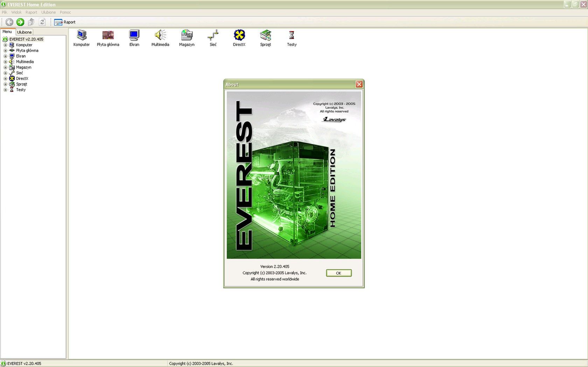Image resolution: width=588 pixels, height=367 pixels.
Task: Open the Multimedia speaker icon
Action: [160, 38]
